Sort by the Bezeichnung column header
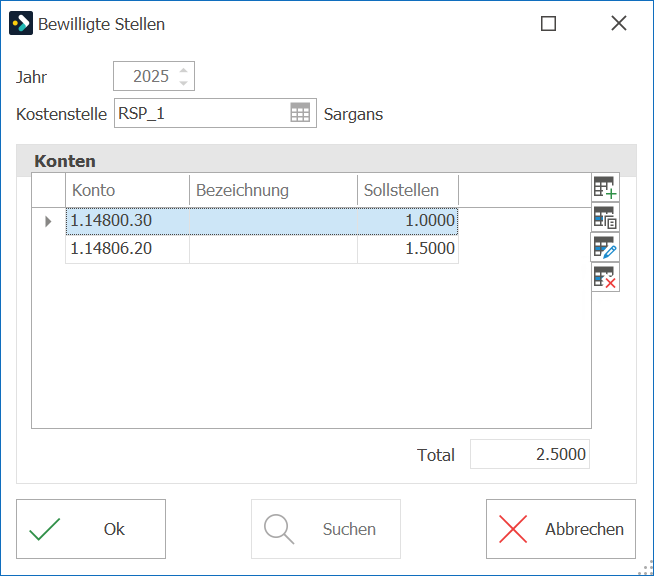Screen dimensions: 654x576 273,190
